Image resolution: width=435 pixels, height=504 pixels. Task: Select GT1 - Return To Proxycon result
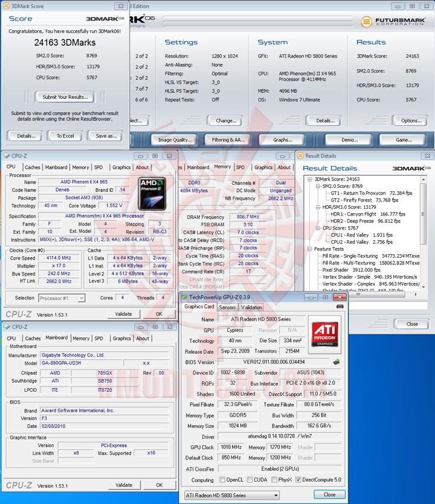[x=372, y=193]
